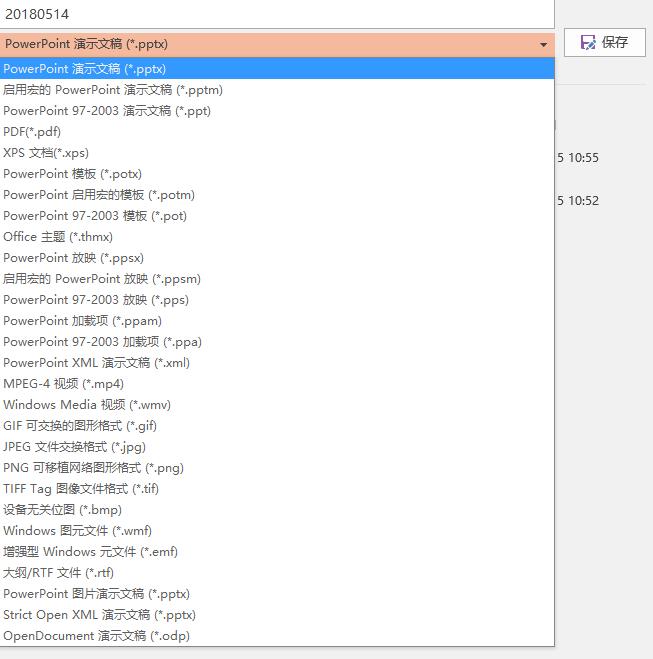Choose PowerPoint 图片演示文稿 (*.pptx)
This screenshot has width=653, height=659.
(277, 594)
